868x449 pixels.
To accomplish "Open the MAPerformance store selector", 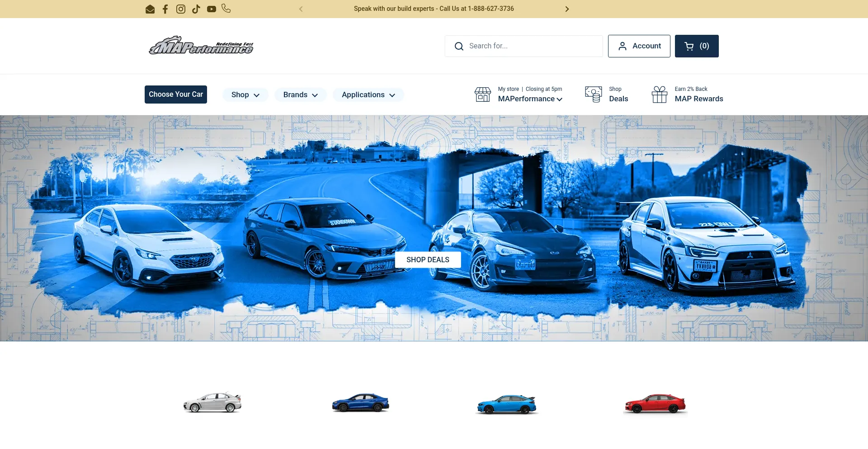I will [530, 99].
